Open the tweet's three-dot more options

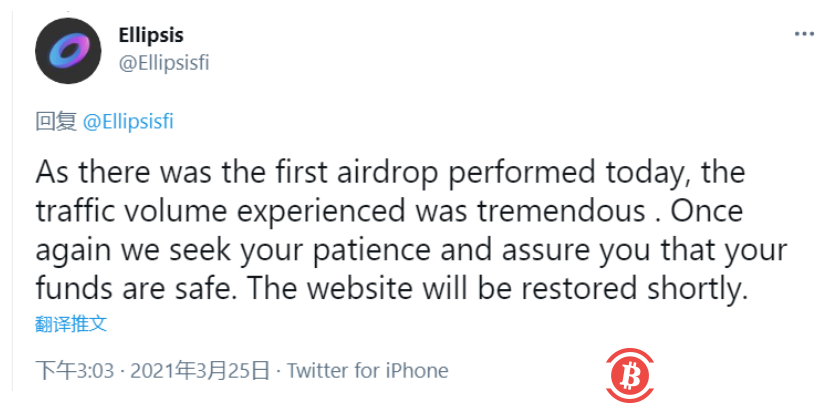(x=804, y=33)
